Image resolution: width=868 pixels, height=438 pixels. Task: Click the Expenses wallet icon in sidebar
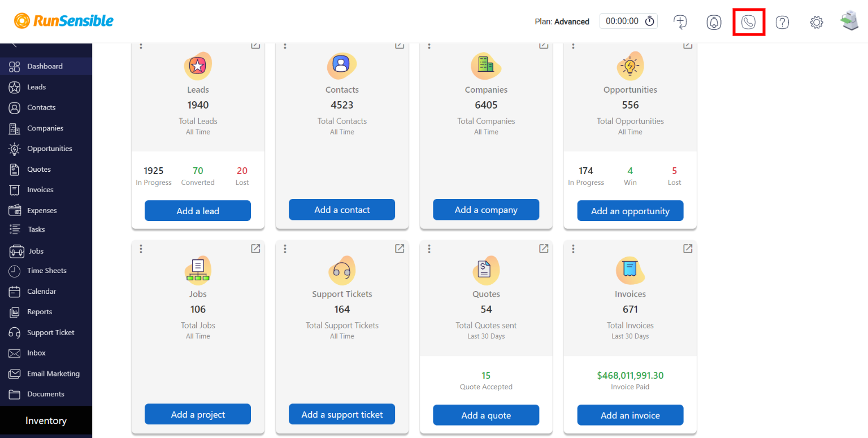(15, 210)
